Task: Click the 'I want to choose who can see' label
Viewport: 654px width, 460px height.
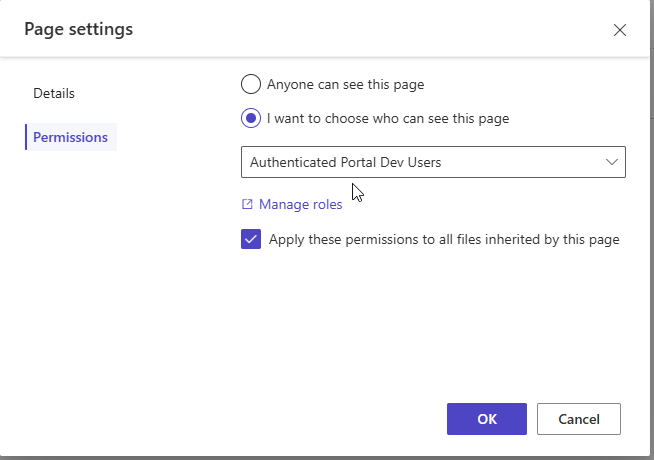Action: click(x=388, y=118)
